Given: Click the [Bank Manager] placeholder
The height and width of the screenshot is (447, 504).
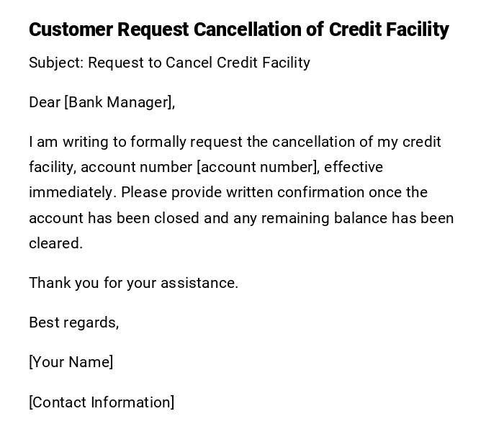Looking at the screenshot, I should [119, 102].
